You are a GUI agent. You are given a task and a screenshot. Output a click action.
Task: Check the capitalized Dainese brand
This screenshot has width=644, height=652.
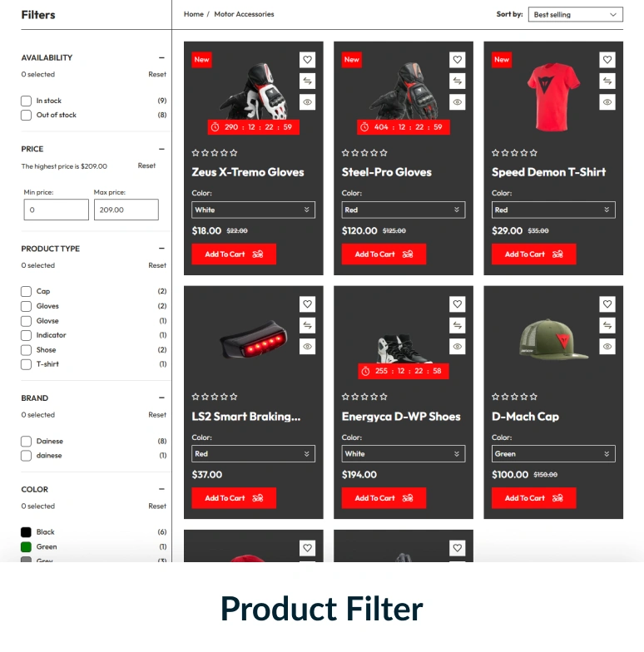27,441
